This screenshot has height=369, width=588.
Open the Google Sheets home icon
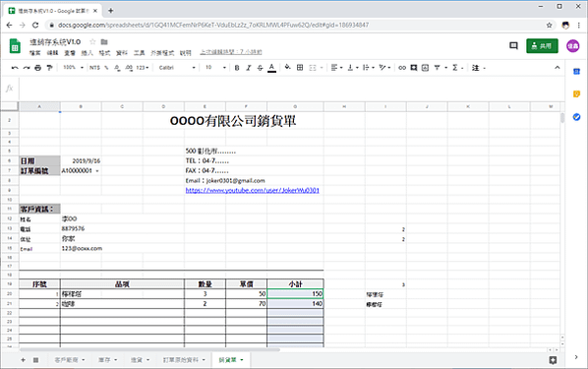(15, 46)
